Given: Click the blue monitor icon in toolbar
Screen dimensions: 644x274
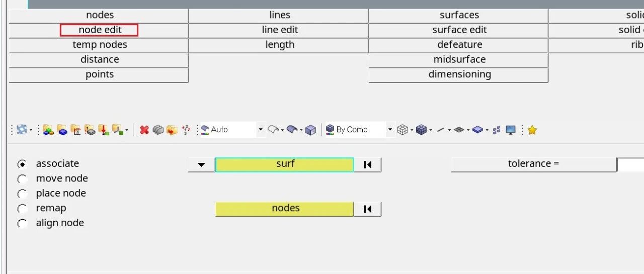Looking at the screenshot, I should (x=511, y=130).
